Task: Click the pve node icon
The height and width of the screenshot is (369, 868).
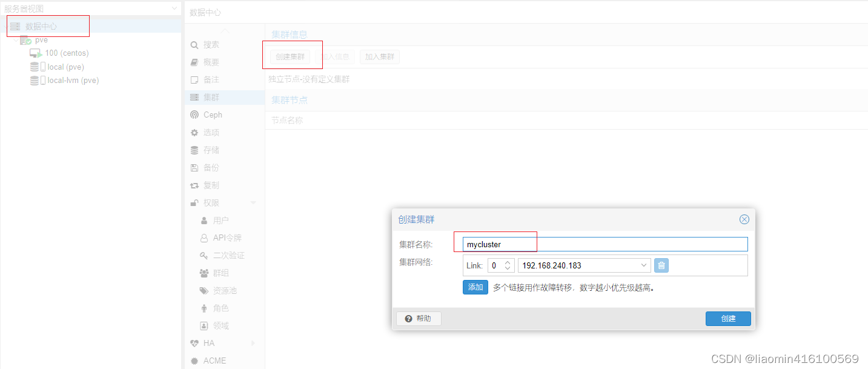Action: [25, 40]
